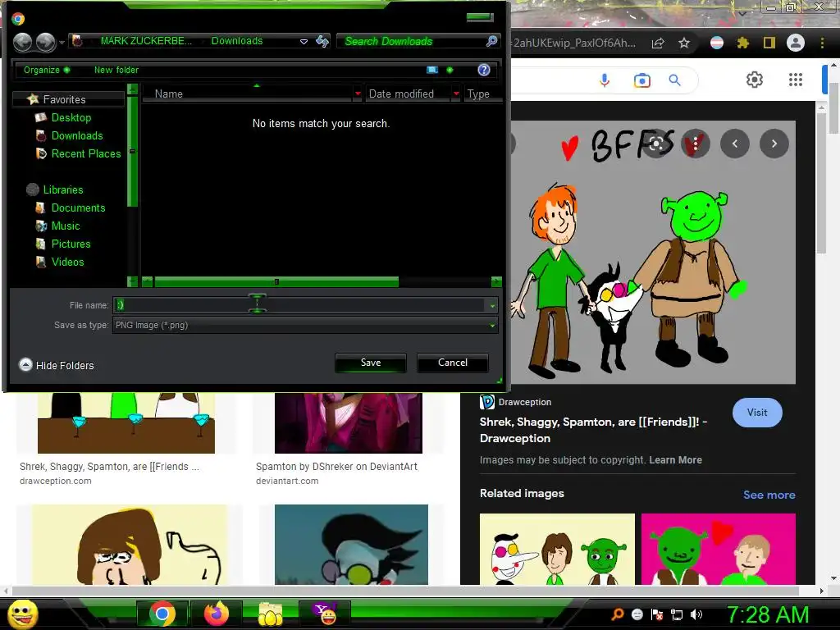Click See more related images
840x630 pixels.
click(x=769, y=495)
